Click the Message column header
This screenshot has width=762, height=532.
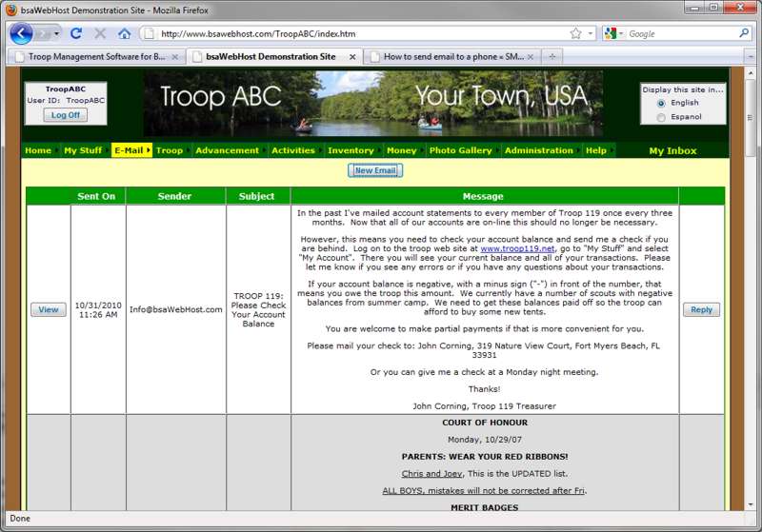pyautogui.click(x=483, y=196)
